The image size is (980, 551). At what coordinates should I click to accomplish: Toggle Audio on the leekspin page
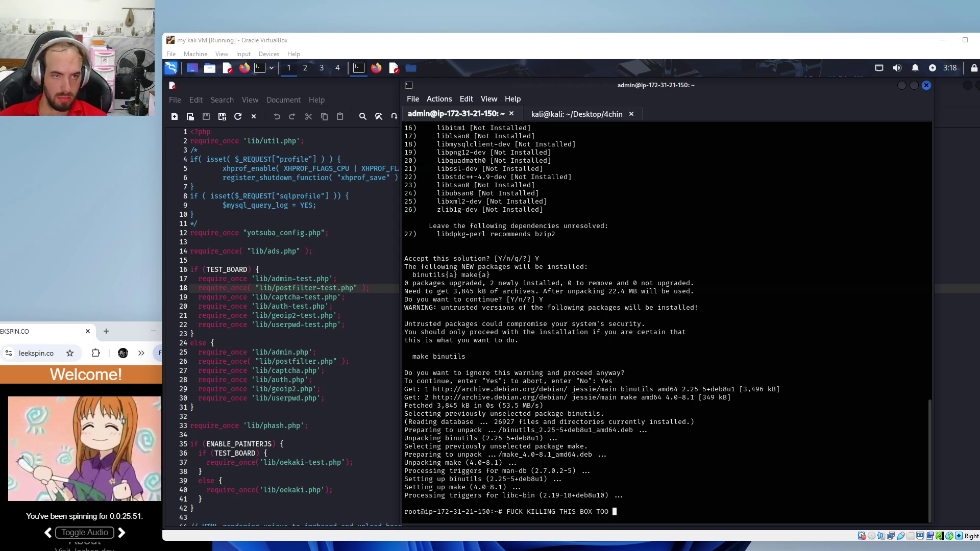[85, 533]
